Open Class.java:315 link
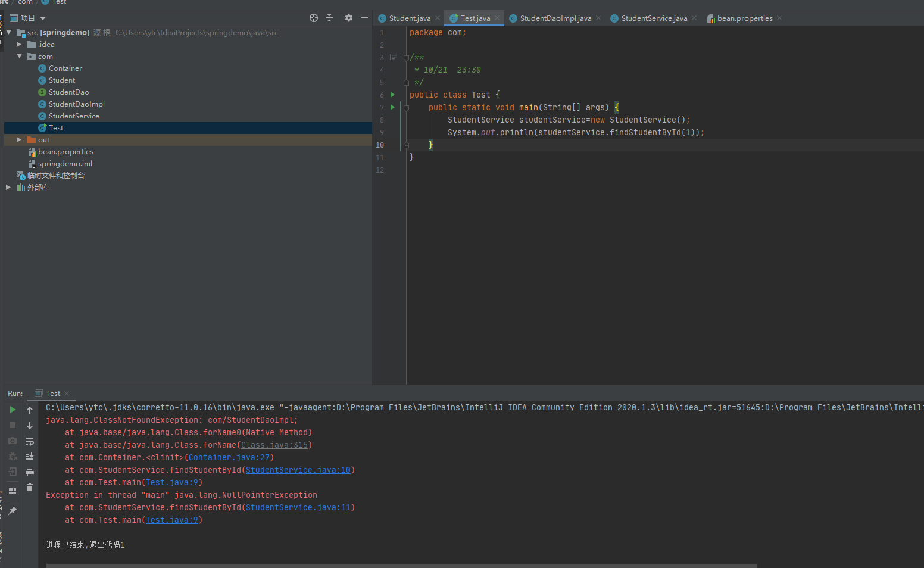 tap(274, 445)
